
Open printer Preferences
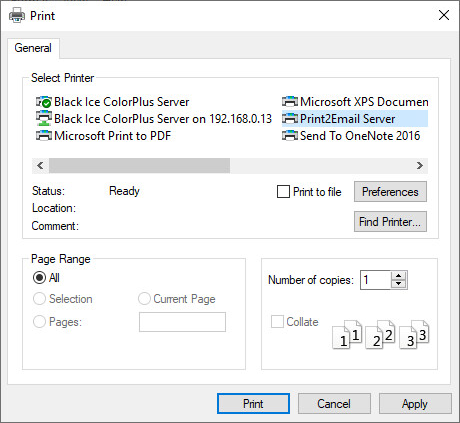tap(390, 192)
